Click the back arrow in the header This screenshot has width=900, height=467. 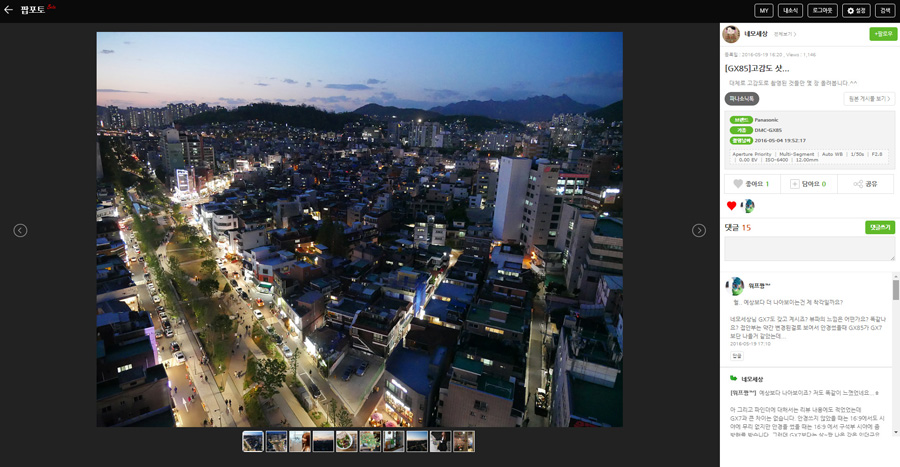(9, 10)
